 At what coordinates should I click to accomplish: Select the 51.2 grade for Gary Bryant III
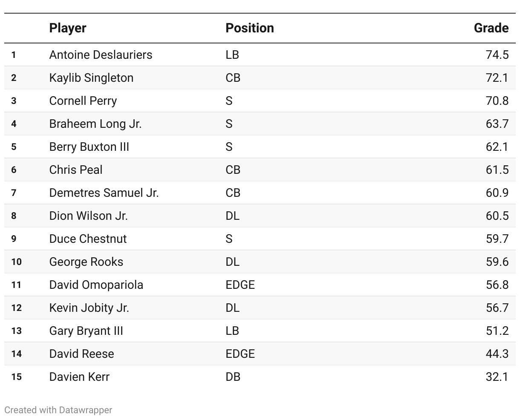497,331
